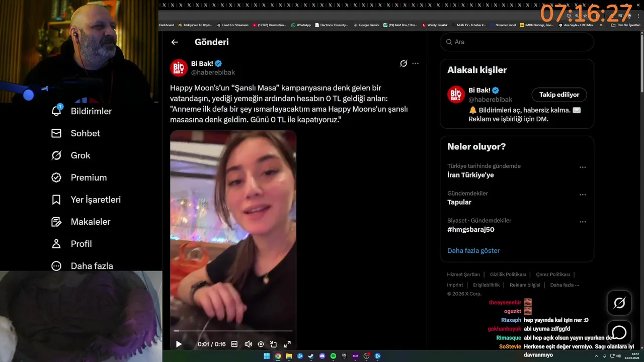The width and height of the screenshot is (644, 362).
Task: Expand footer Daha fazla menu
Action: point(565,285)
